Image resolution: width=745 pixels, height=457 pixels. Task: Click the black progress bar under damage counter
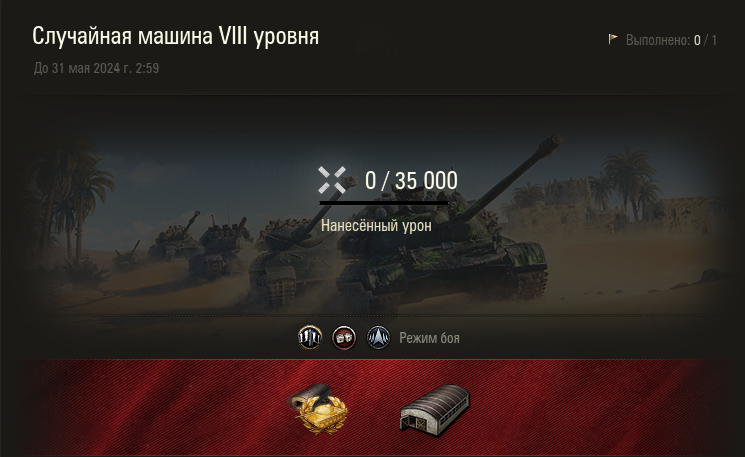[x=384, y=203]
